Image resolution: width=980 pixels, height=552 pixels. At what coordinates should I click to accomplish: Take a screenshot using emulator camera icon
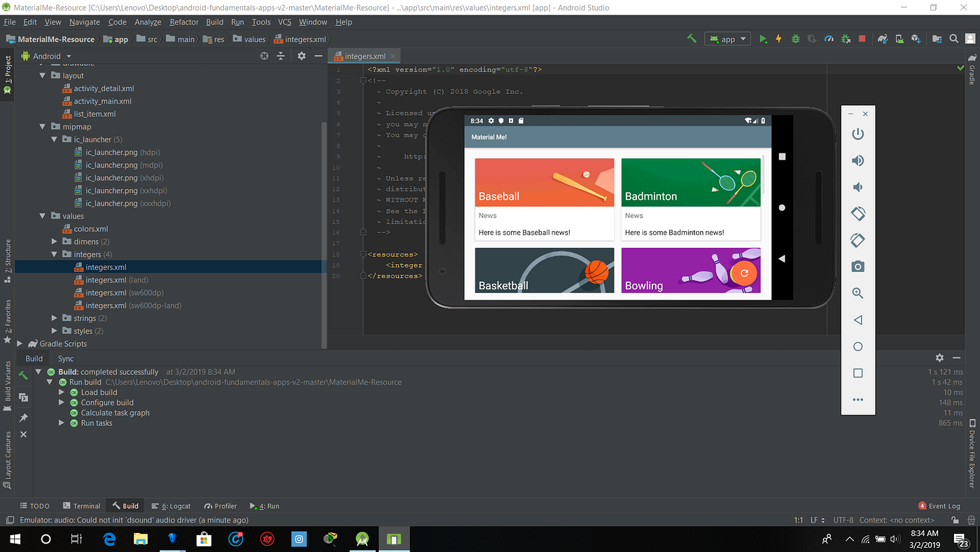tap(857, 266)
